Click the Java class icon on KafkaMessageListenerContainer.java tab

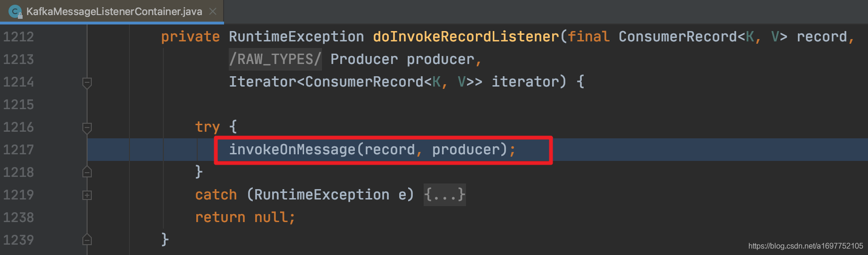[x=15, y=11]
